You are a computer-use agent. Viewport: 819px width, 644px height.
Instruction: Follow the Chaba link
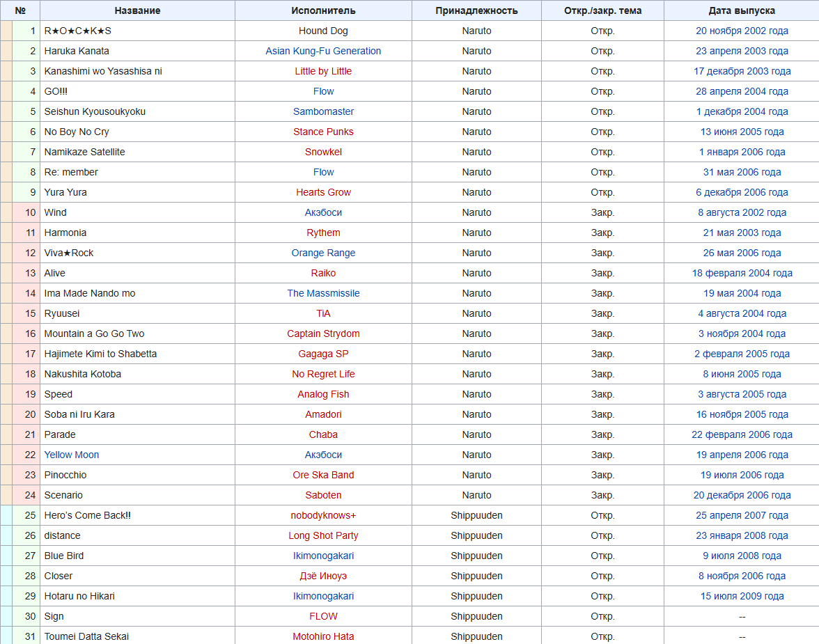[x=323, y=434]
